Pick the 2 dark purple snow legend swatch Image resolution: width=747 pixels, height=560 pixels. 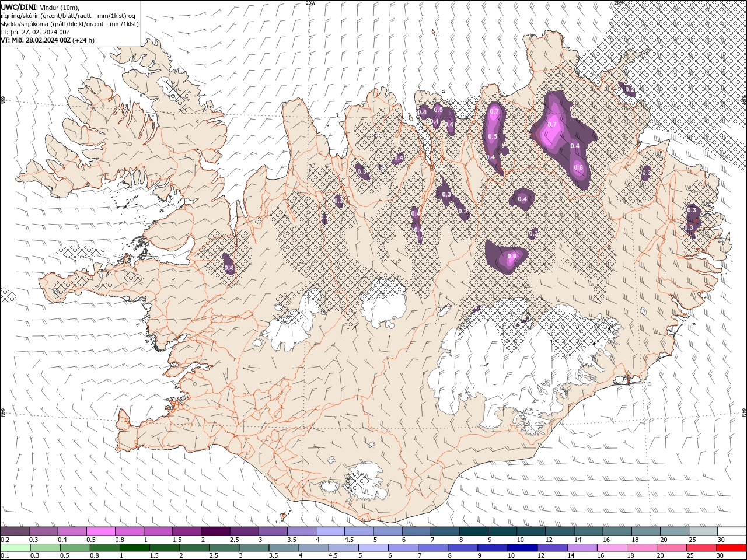[215, 531]
